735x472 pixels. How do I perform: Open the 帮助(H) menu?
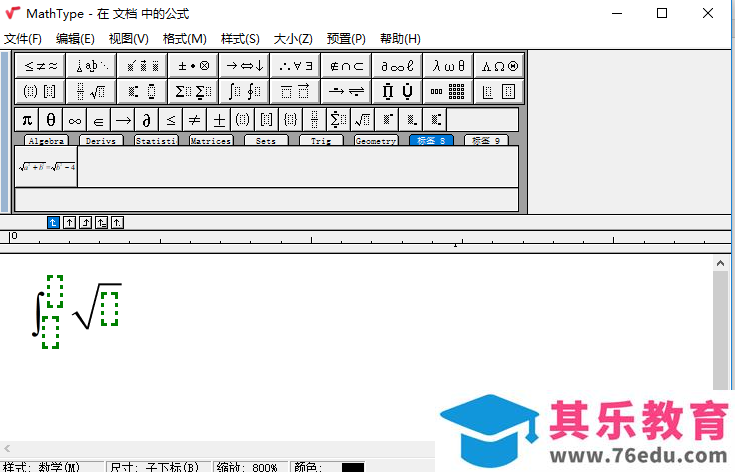(400, 38)
